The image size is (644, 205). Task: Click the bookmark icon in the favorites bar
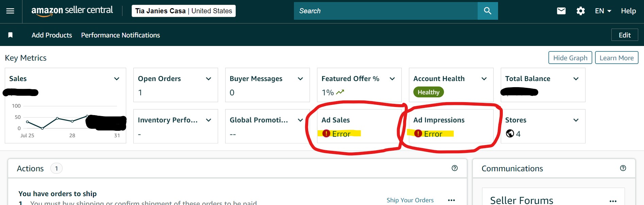pyautogui.click(x=11, y=35)
